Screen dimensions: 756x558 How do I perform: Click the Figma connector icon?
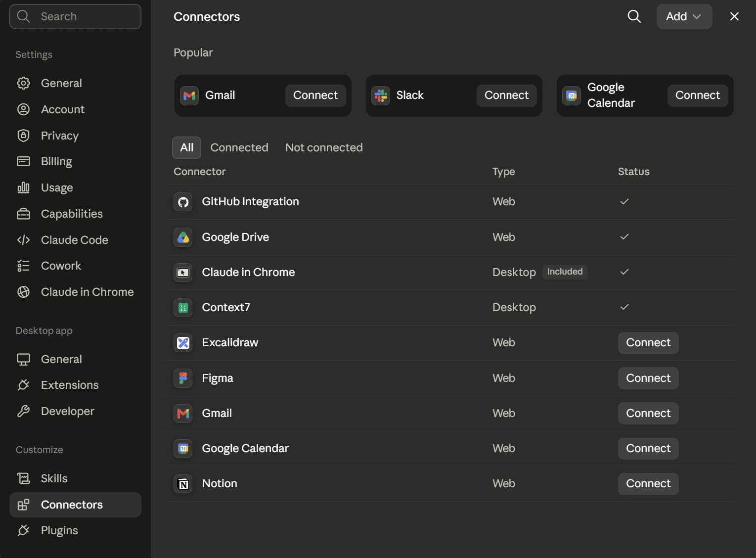pyautogui.click(x=183, y=378)
